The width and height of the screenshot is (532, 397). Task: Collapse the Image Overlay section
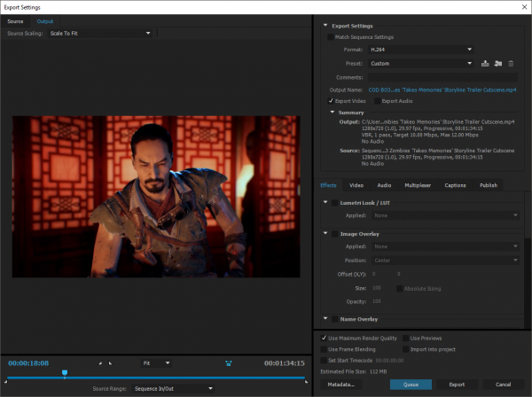click(325, 233)
